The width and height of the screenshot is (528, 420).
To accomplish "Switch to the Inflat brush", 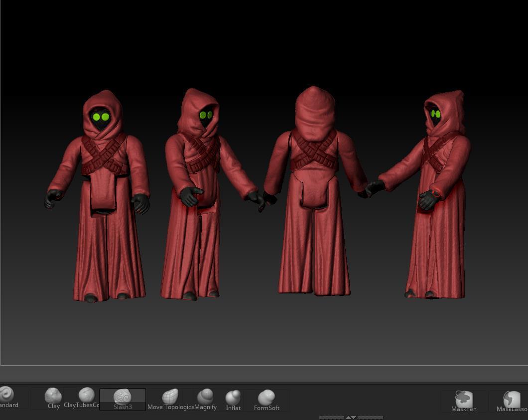I will 233,400.
